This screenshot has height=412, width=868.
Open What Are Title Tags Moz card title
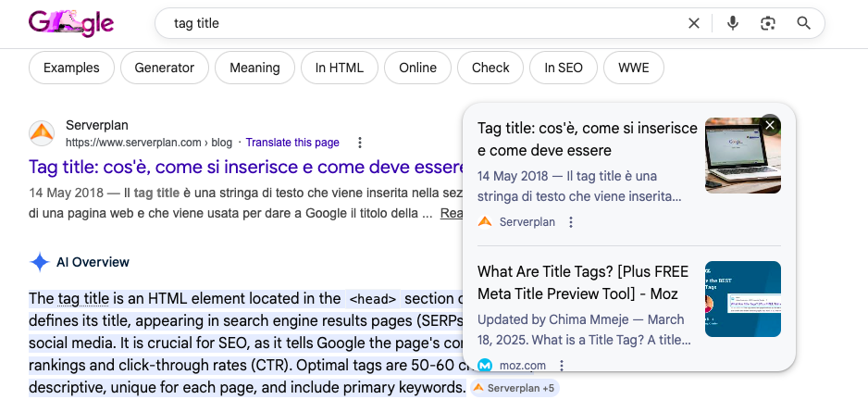583,282
